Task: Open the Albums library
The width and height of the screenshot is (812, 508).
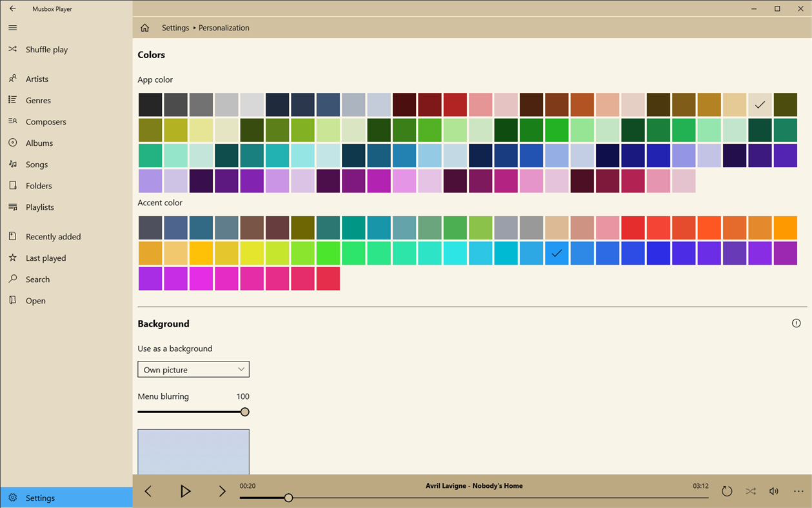Action: click(x=39, y=143)
